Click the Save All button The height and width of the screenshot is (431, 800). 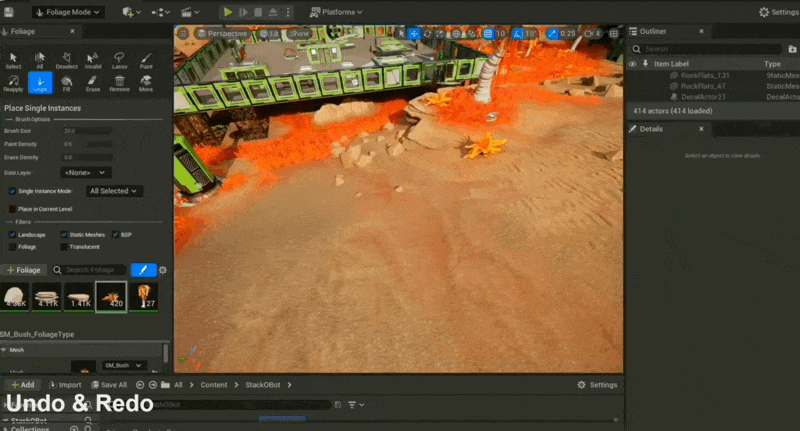pyautogui.click(x=108, y=385)
